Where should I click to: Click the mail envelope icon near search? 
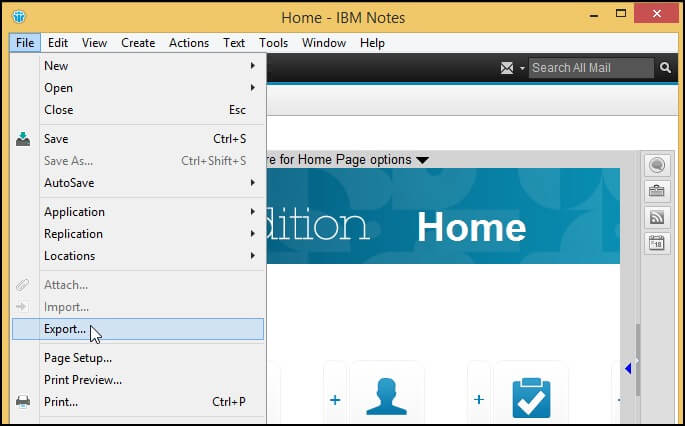(x=507, y=68)
